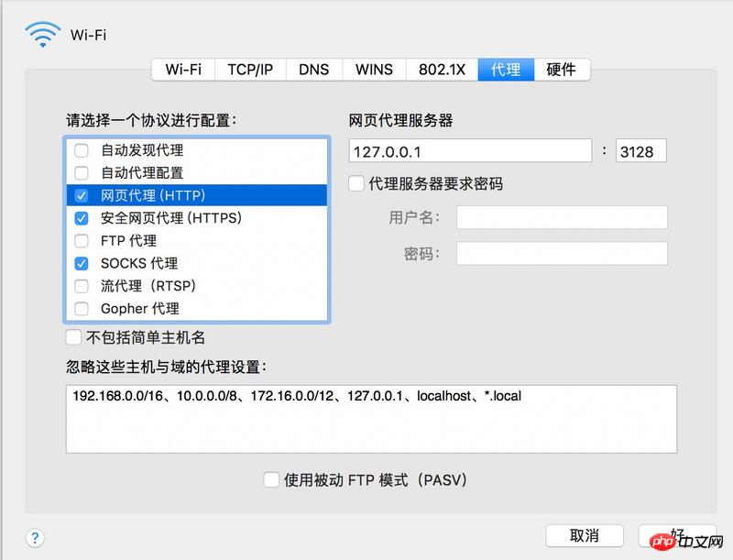Enable 流代理 (RTSP) checkbox
The height and width of the screenshot is (560, 733).
pyautogui.click(x=82, y=286)
